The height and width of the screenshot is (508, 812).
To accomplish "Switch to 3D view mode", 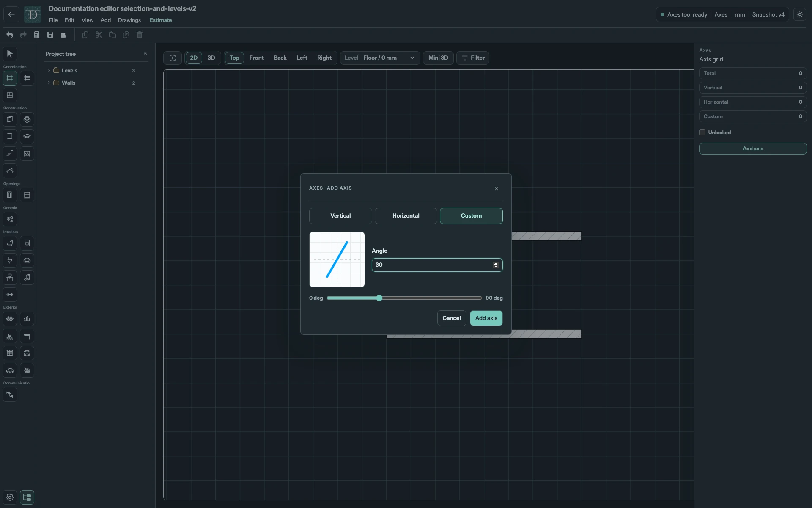I will click(211, 58).
